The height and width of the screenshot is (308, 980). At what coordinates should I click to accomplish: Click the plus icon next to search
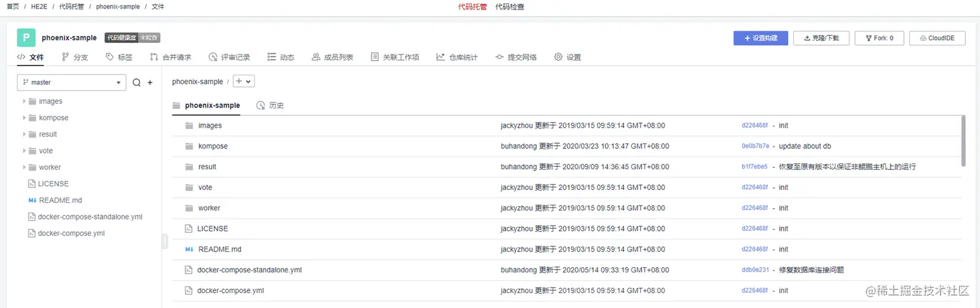click(150, 82)
